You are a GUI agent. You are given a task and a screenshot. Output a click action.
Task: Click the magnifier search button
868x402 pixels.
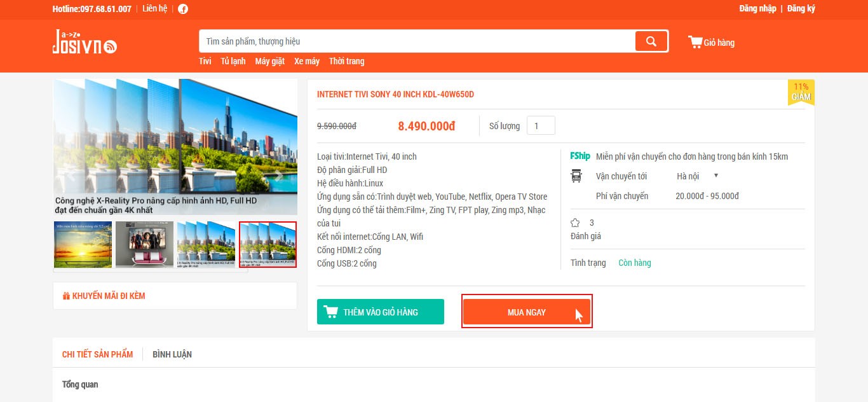pyautogui.click(x=651, y=41)
